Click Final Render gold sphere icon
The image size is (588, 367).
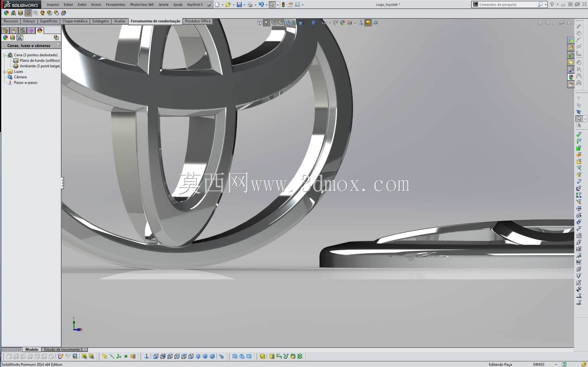click(42, 13)
